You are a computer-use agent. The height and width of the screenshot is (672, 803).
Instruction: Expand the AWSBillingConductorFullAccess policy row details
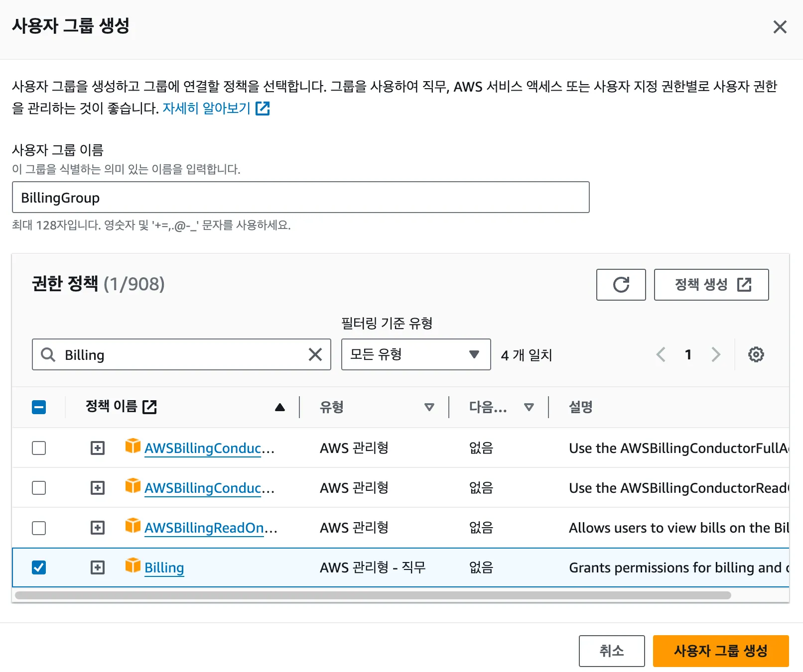point(98,448)
